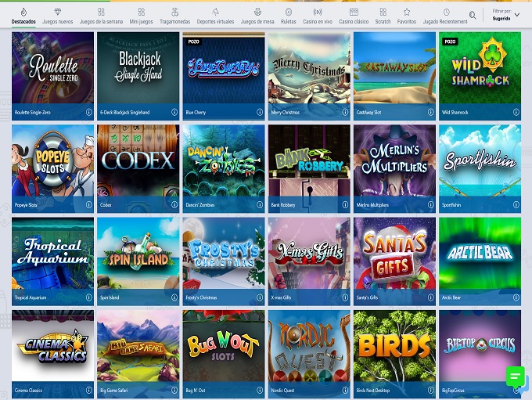Play Merlin's Multipliers thumbnail
The image size is (532, 400).
(394, 160)
